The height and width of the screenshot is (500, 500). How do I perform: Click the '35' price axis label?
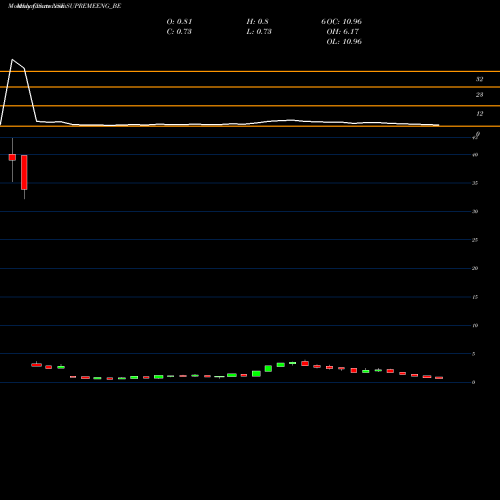point(475,183)
